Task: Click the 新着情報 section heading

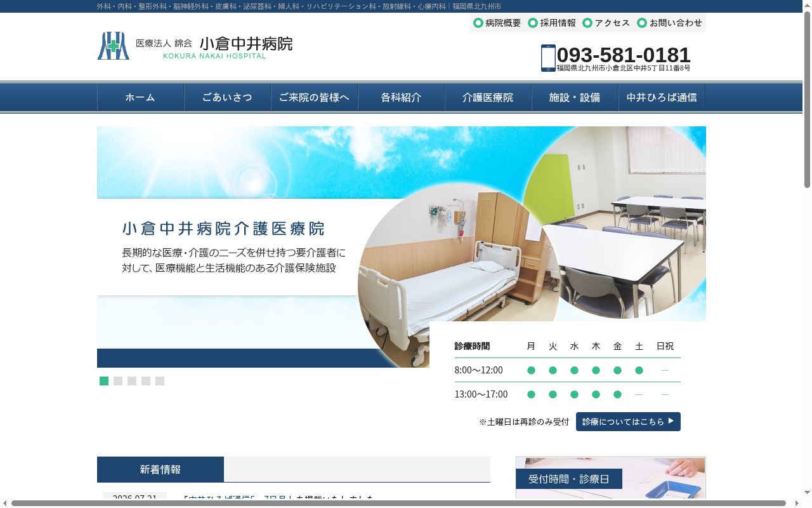Action: [160, 469]
